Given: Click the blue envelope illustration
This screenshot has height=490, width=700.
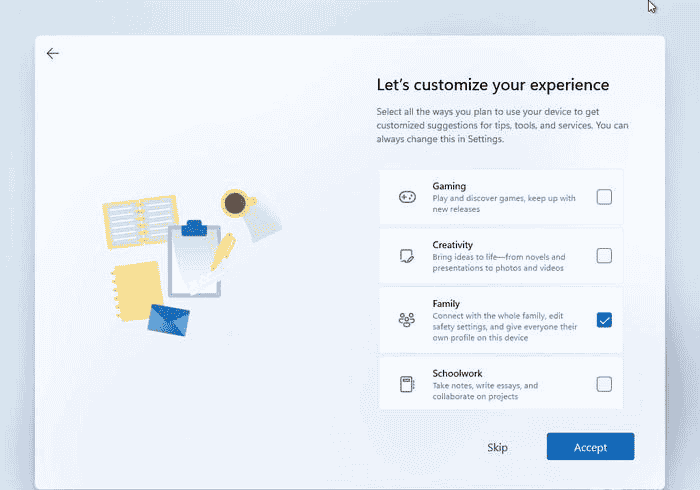Looking at the screenshot, I should pyautogui.click(x=168, y=320).
